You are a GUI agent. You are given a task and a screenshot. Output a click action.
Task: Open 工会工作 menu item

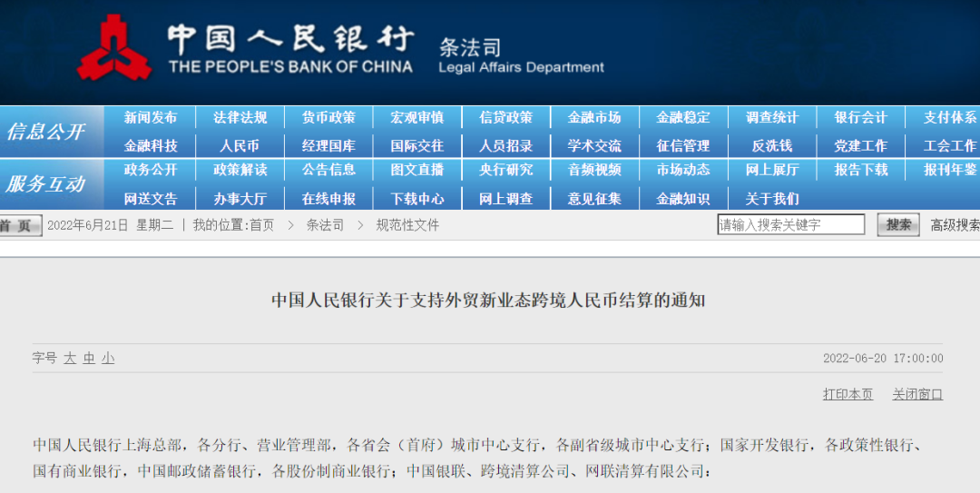click(951, 146)
